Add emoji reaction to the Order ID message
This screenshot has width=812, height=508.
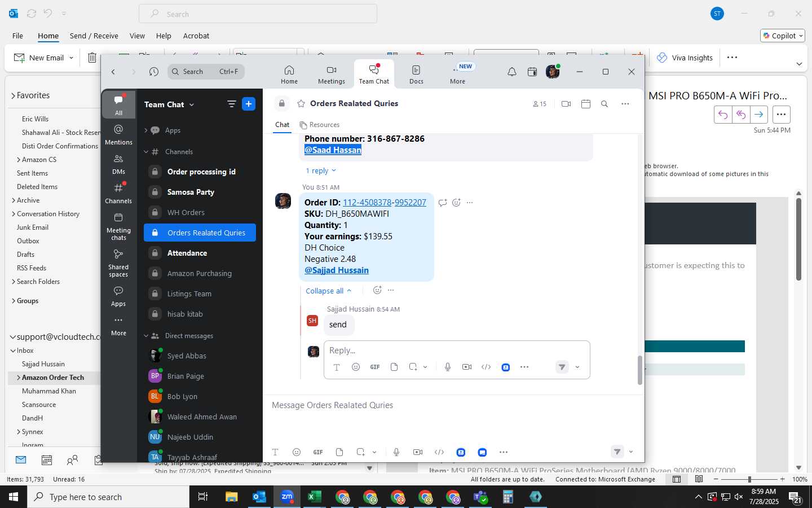tap(456, 202)
